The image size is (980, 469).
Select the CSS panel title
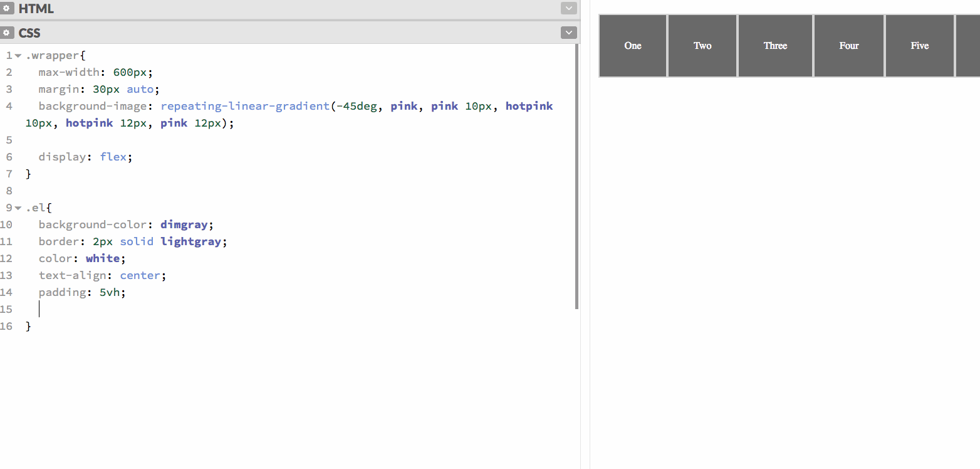(x=29, y=33)
